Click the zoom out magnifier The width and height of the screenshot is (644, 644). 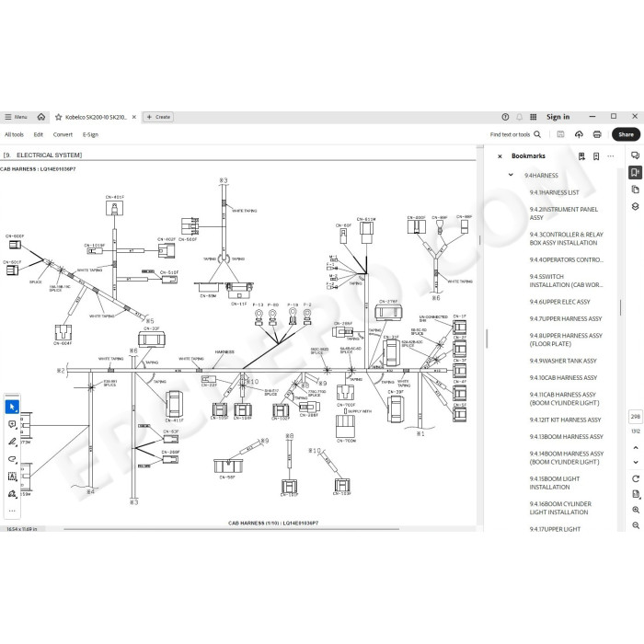click(636, 525)
